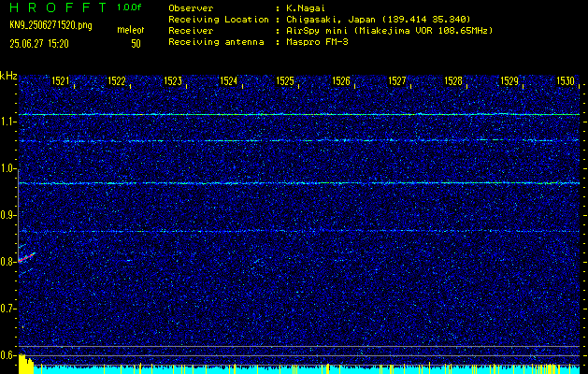
Task: Click the 1523 time marker
Action: click(x=173, y=80)
